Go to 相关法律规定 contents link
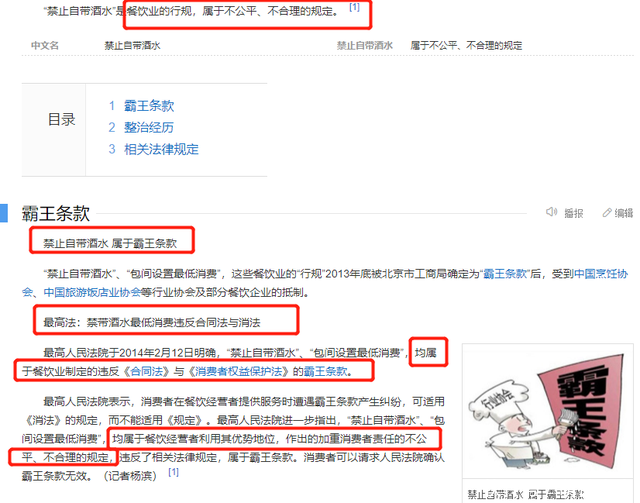Image resolution: width=640 pixels, height=503 pixels. click(161, 149)
